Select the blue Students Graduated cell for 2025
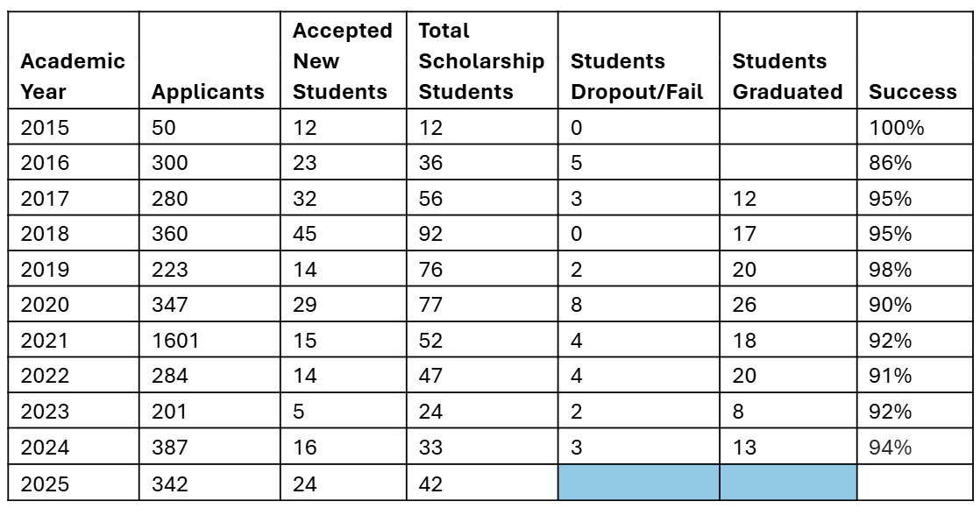 tap(788, 483)
